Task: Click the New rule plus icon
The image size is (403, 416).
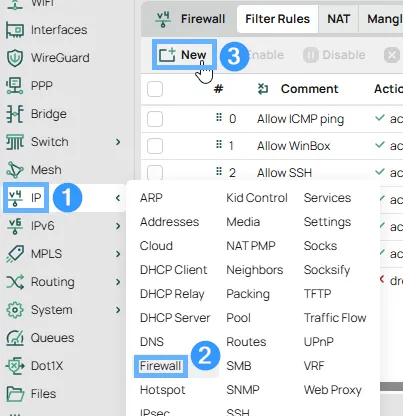Action: click(x=167, y=55)
